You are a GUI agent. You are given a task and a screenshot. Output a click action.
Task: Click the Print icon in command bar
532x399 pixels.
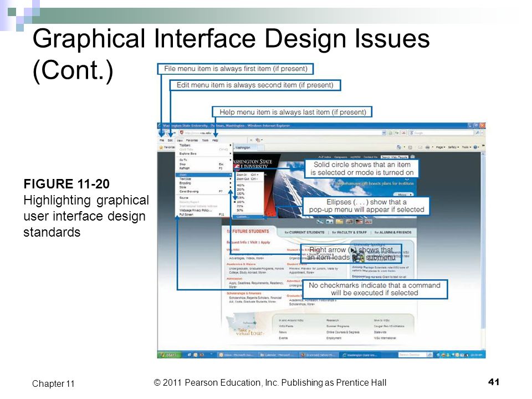428,147
